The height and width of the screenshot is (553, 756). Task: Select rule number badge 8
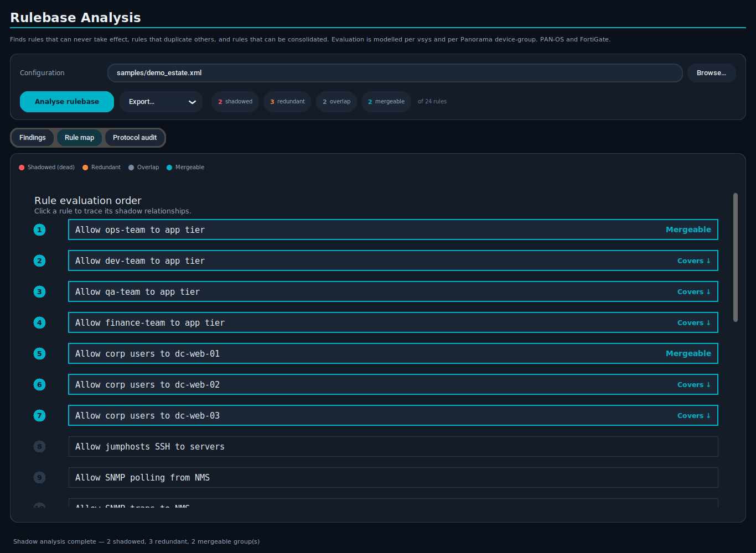click(x=39, y=447)
